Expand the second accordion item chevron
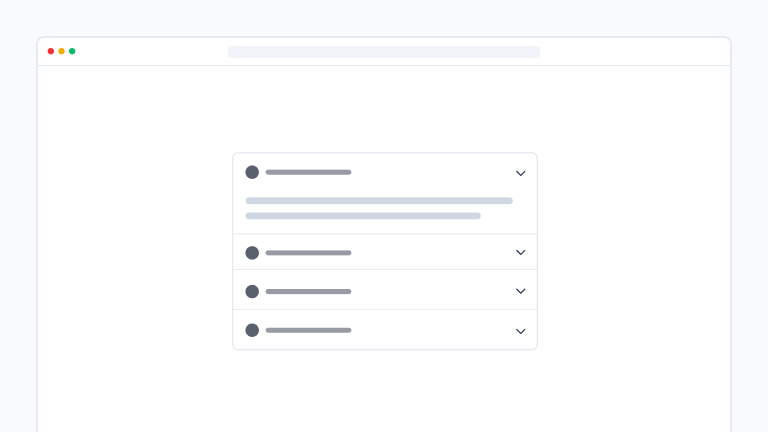768x432 pixels. [520, 252]
